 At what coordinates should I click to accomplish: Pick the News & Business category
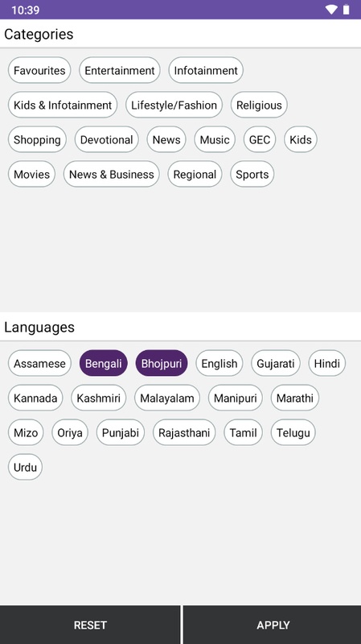(x=112, y=174)
